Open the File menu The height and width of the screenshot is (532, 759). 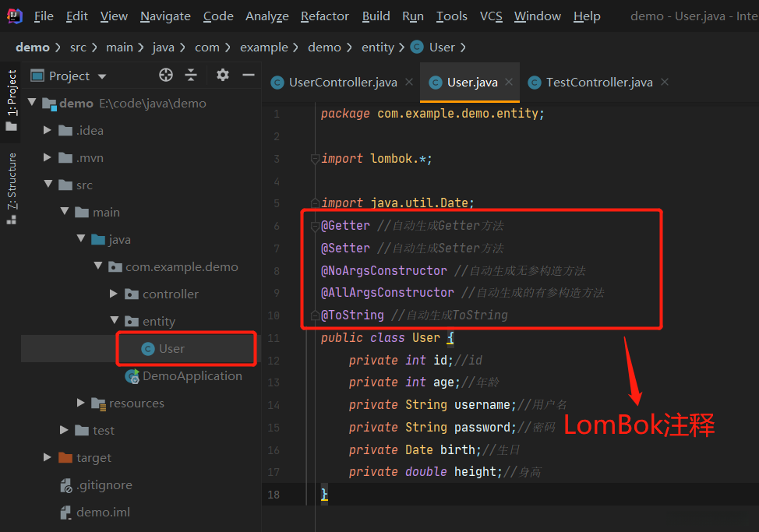44,16
